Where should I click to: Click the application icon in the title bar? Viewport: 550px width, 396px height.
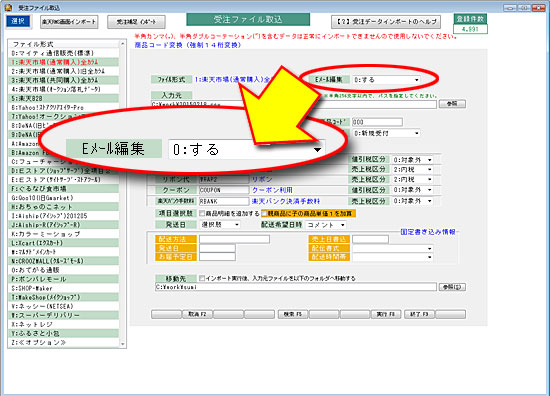pos(8,7)
